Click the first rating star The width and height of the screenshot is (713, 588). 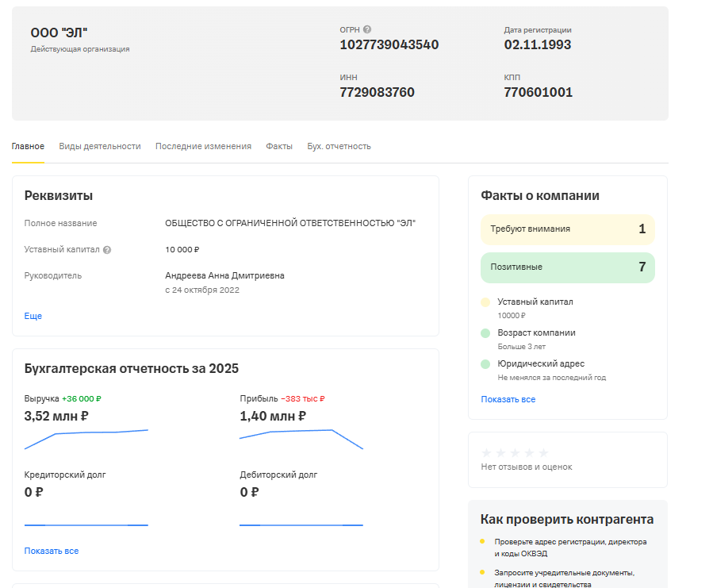click(486, 453)
